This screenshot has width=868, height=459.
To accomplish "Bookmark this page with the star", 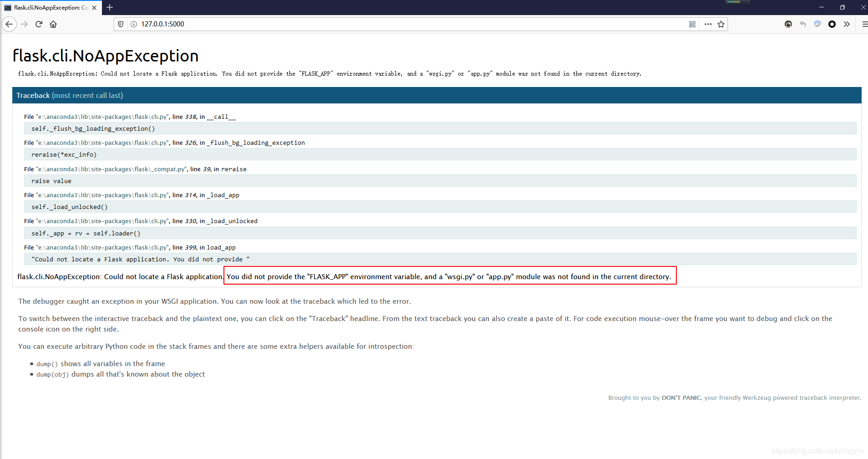I will tap(721, 24).
